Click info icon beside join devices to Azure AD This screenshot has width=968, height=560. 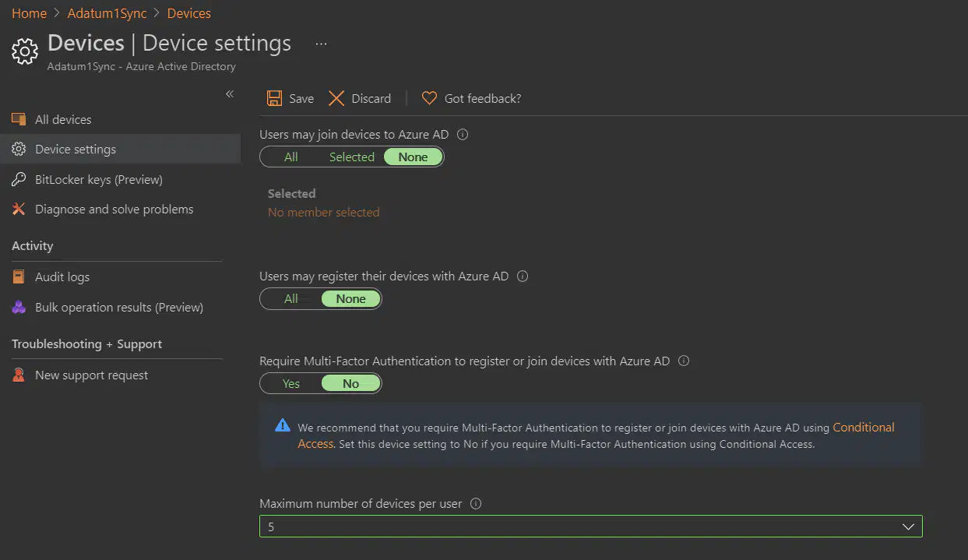point(463,134)
